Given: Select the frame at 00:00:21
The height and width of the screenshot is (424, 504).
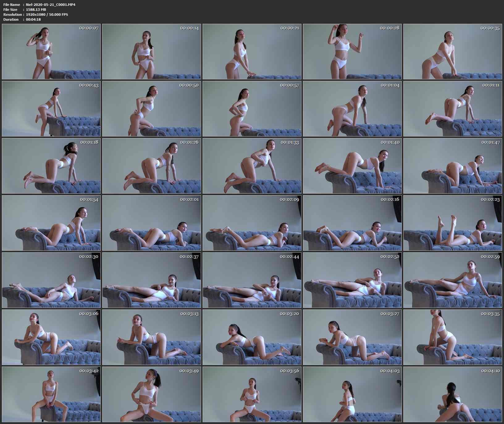Looking at the screenshot, I should [252, 52].
